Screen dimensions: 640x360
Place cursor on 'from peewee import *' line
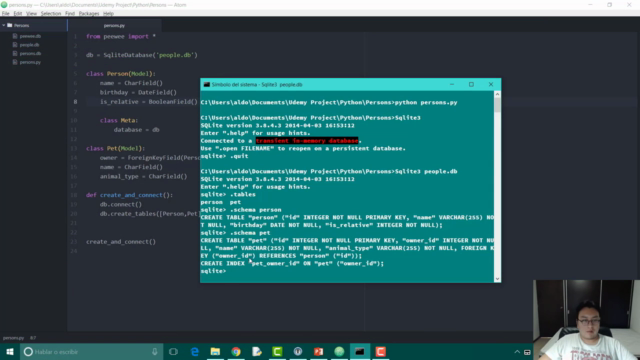pyautogui.click(x=121, y=36)
